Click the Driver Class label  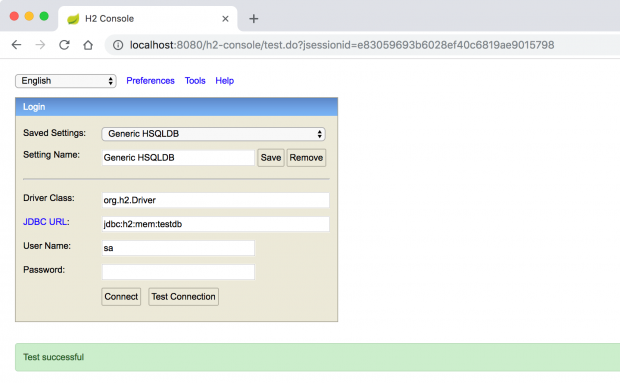coord(49,198)
